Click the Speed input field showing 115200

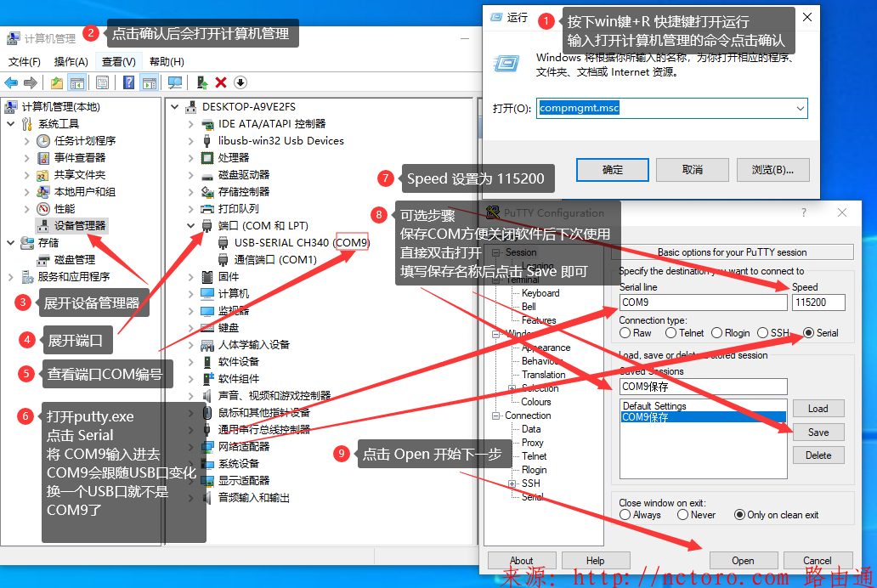[818, 302]
